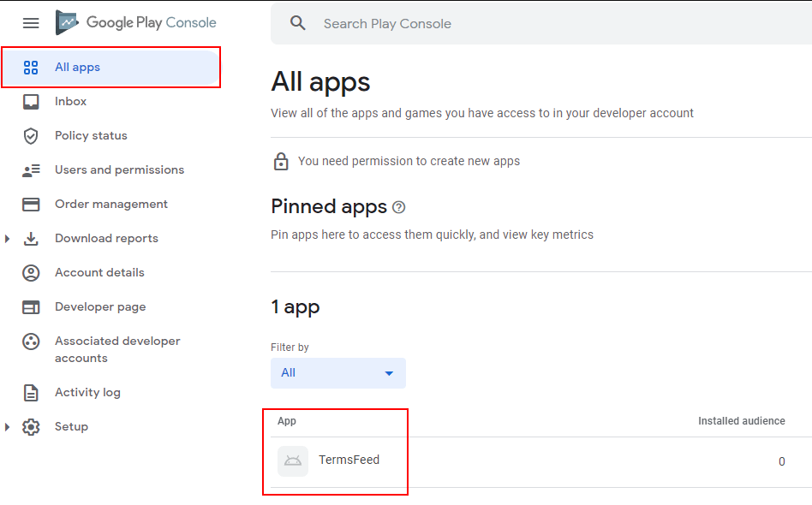Image resolution: width=812 pixels, height=505 pixels.
Task: Click the Pinned apps heading
Action: pyautogui.click(x=329, y=207)
